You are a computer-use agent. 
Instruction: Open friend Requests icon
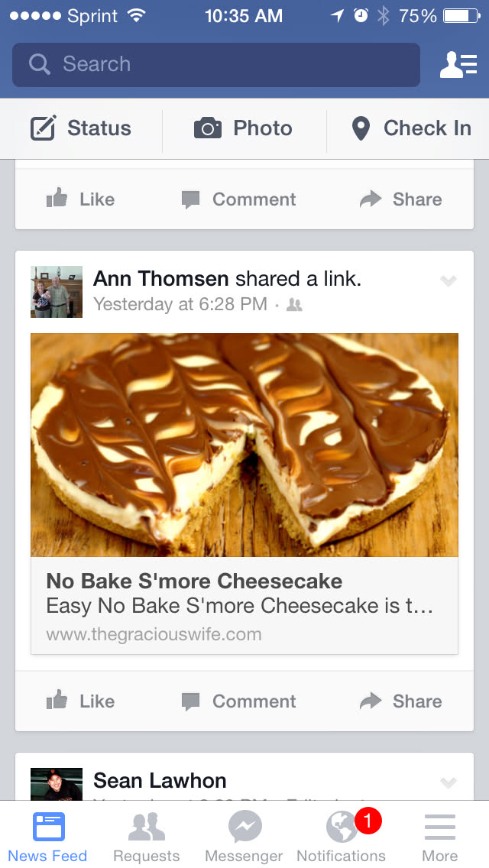[146, 836]
